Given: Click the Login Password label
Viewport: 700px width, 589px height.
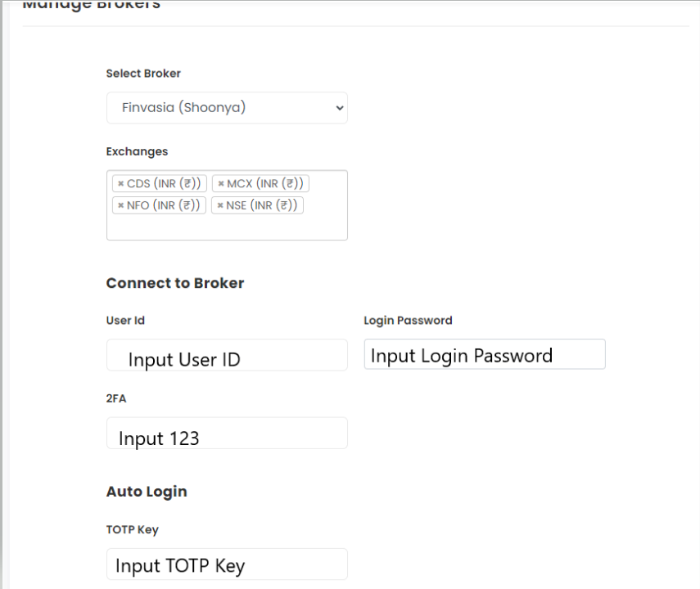Looking at the screenshot, I should (x=408, y=321).
